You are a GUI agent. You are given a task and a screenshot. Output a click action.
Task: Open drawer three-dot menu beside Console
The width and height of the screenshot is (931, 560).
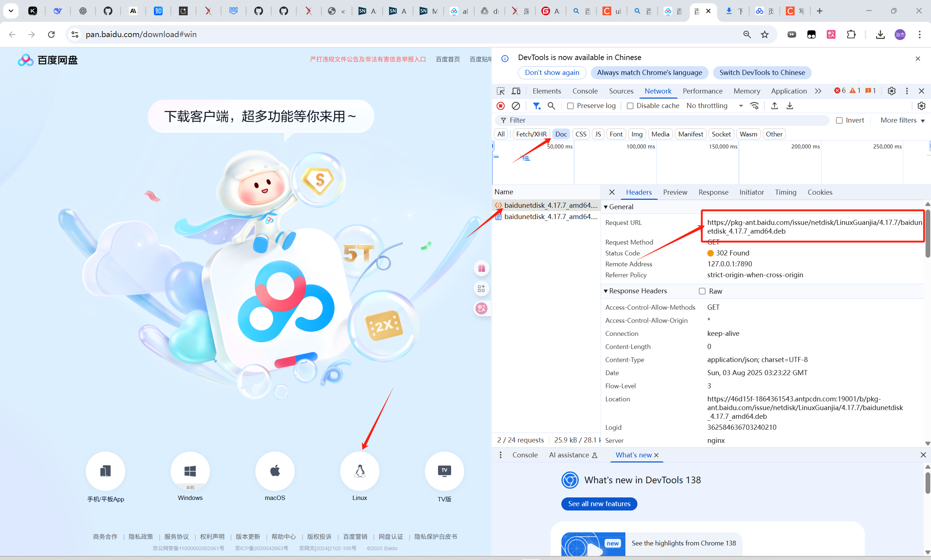coord(501,455)
